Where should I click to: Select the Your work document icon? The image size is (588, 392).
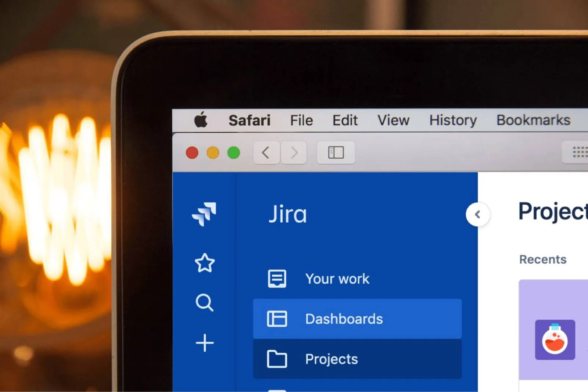(277, 278)
